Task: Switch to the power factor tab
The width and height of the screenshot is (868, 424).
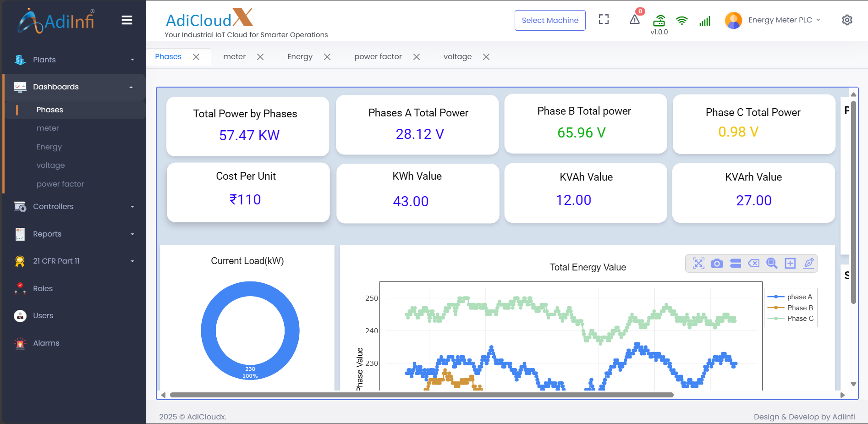Action: click(378, 57)
